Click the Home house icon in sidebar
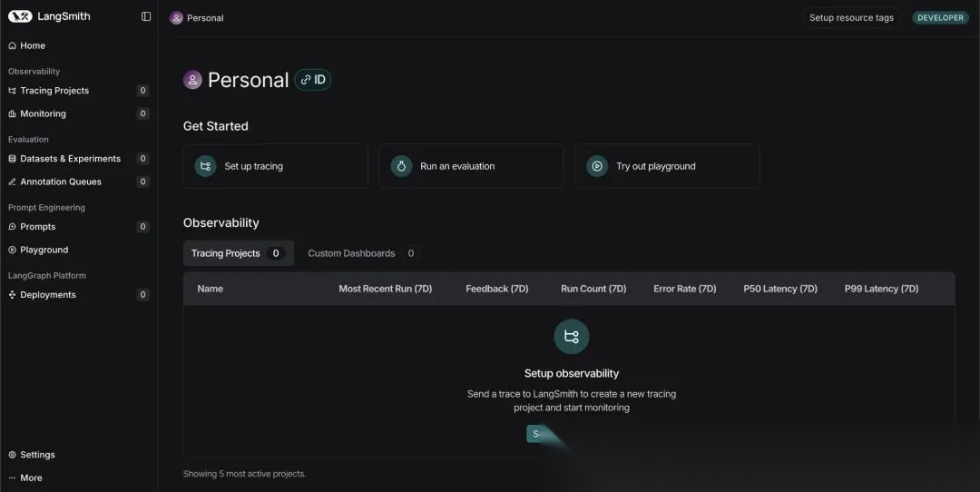Image resolution: width=980 pixels, height=492 pixels. point(12,45)
